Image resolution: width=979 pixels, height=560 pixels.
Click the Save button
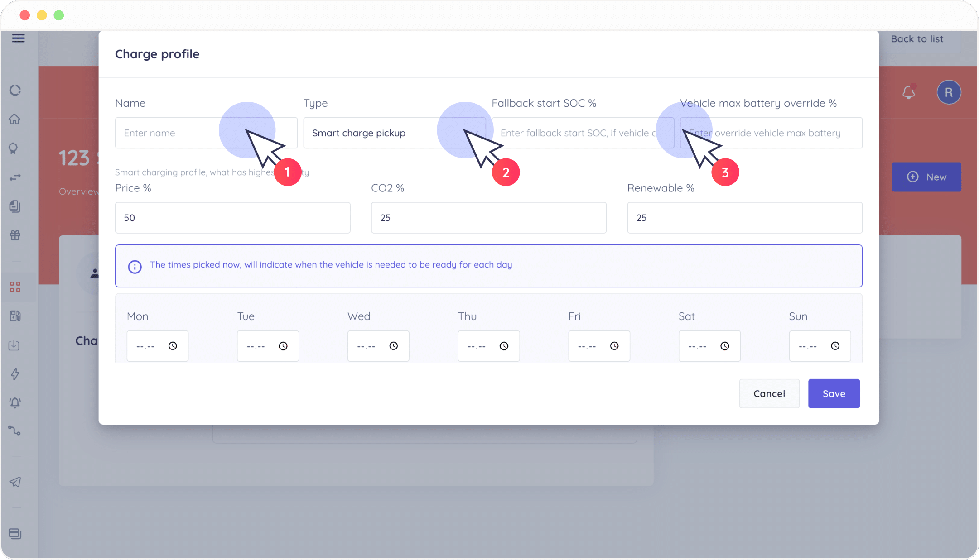(834, 393)
